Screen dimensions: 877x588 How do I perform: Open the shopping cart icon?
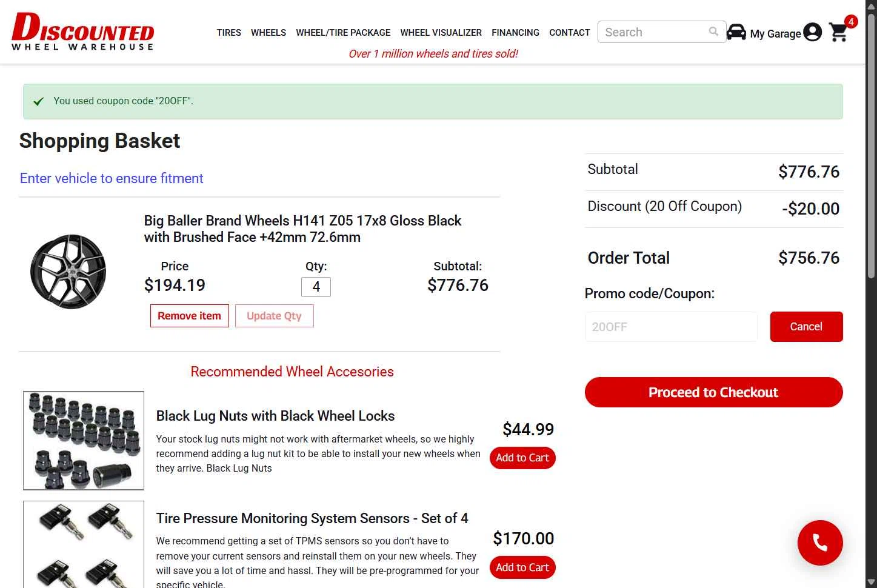click(x=839, y=32)
